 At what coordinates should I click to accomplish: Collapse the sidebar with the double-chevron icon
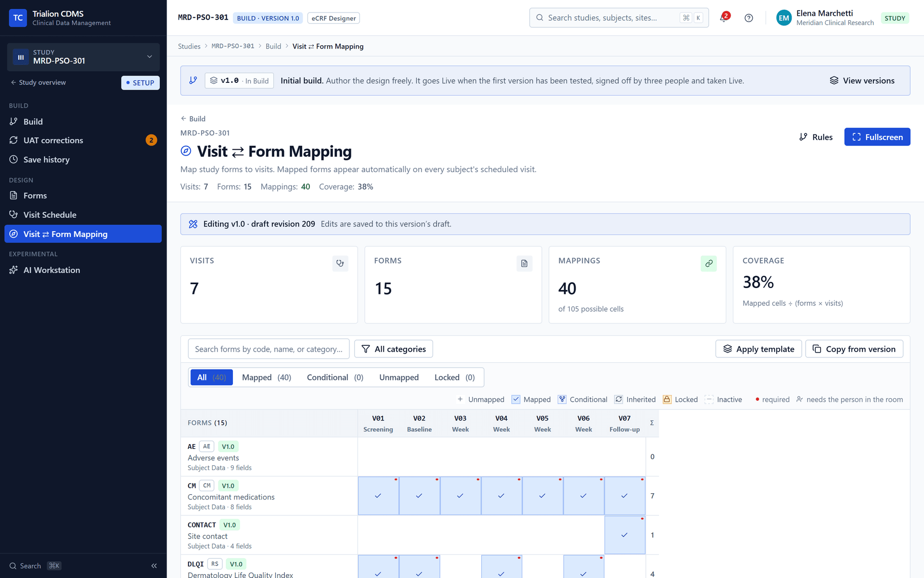[x=154, y=566]
